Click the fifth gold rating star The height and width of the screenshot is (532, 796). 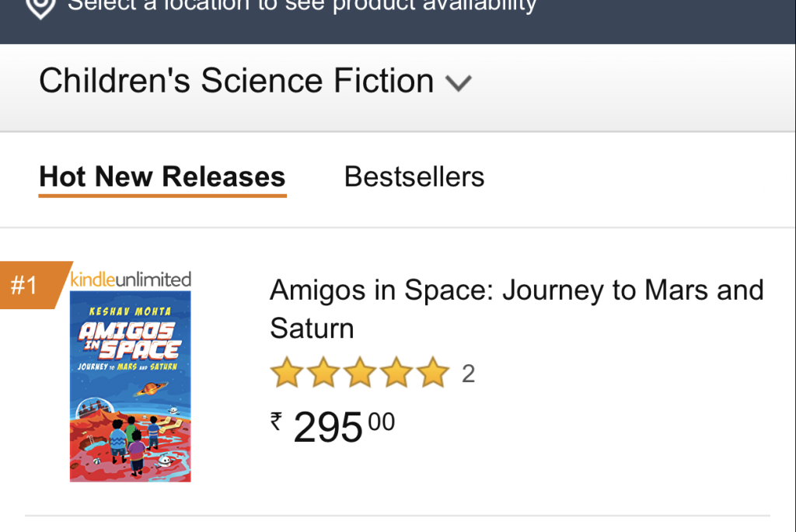click(433, 374)
